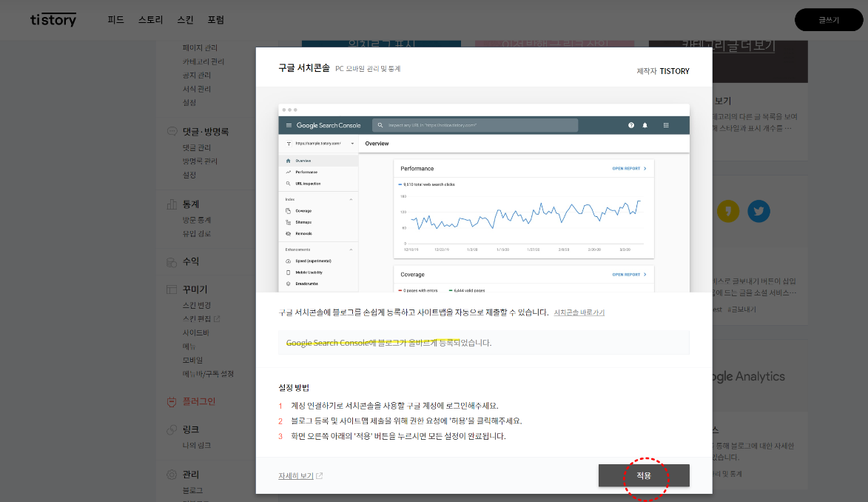Click the tistory logo
The height and width of the screenshot is (502, 868).
(x=53, y=20)
